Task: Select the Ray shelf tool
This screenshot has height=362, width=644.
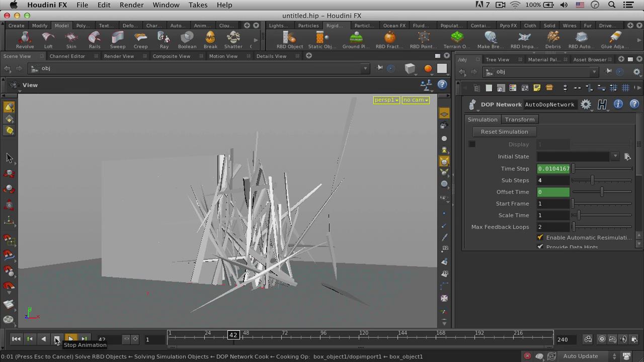Action: point(164,40)
